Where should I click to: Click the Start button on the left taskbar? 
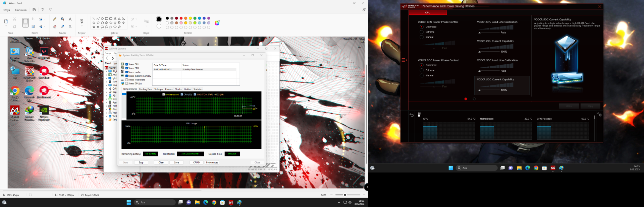(x=129, y=202)
